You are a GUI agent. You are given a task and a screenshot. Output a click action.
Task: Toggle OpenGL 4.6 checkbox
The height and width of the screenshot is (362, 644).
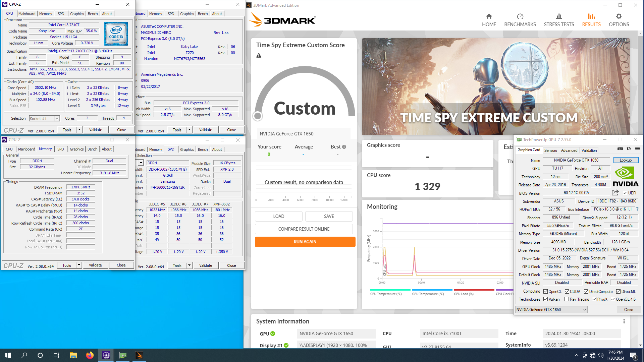click(613, 299)
